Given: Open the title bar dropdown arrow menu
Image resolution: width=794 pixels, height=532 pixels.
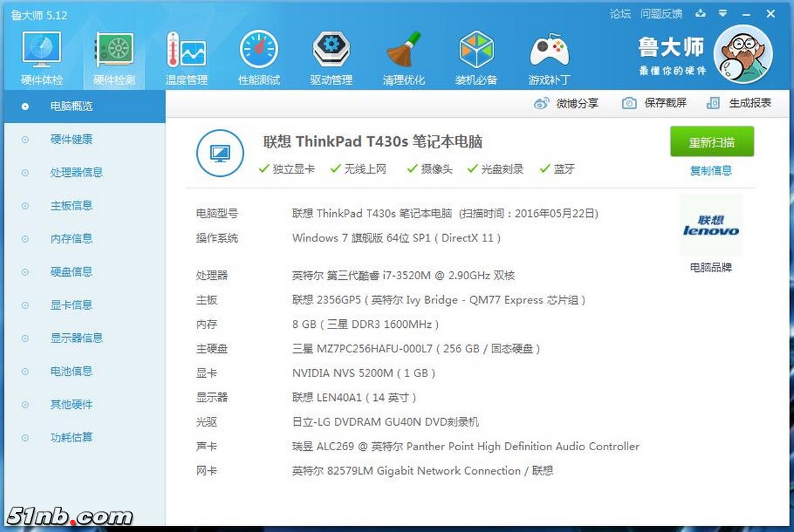Looking at the screenshot, I should pyautogui.click(x=723, y=14).
